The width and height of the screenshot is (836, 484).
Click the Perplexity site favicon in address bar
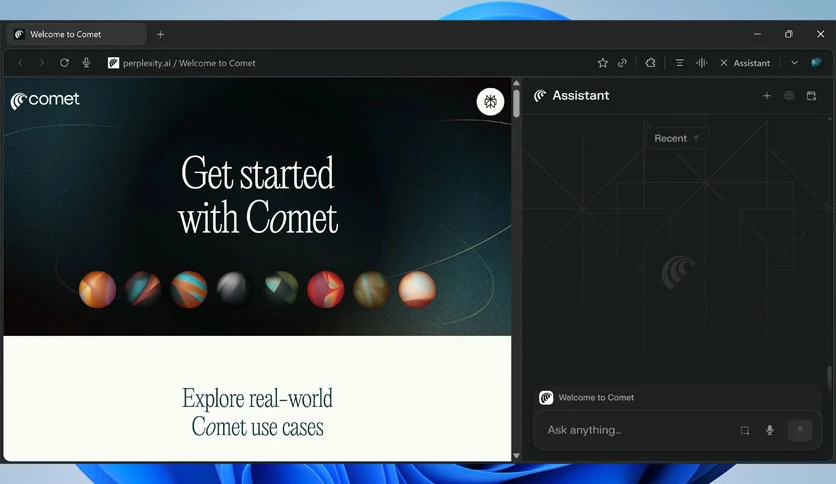click(113, 63)
